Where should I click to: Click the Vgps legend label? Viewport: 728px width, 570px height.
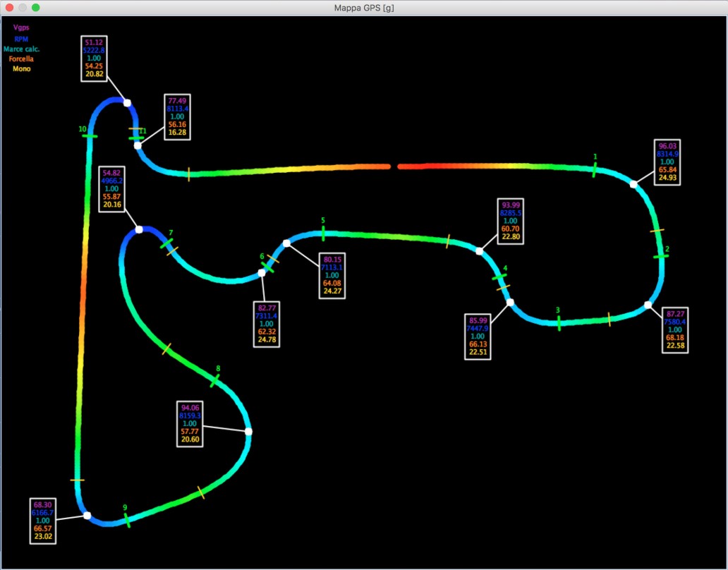coord(21,28)
